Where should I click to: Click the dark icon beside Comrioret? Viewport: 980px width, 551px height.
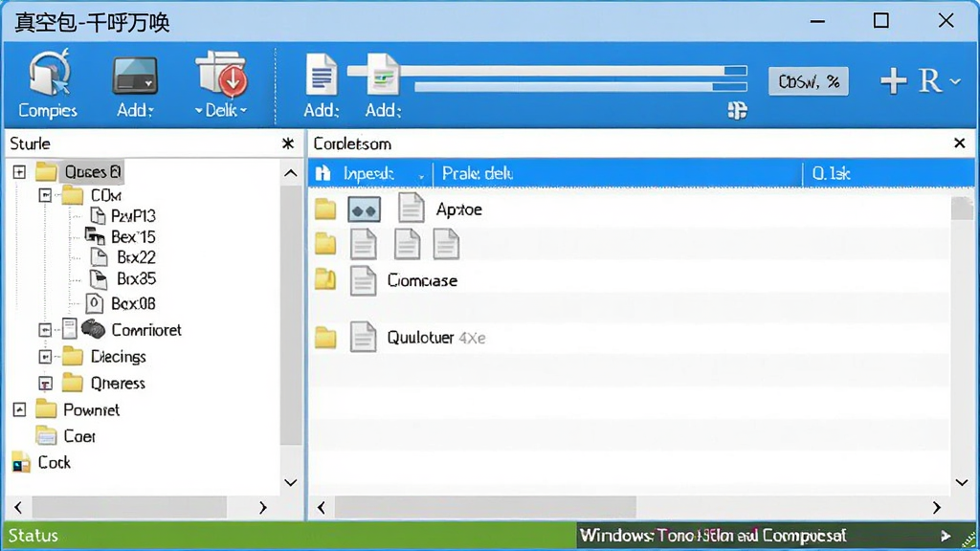click(93, 329)
